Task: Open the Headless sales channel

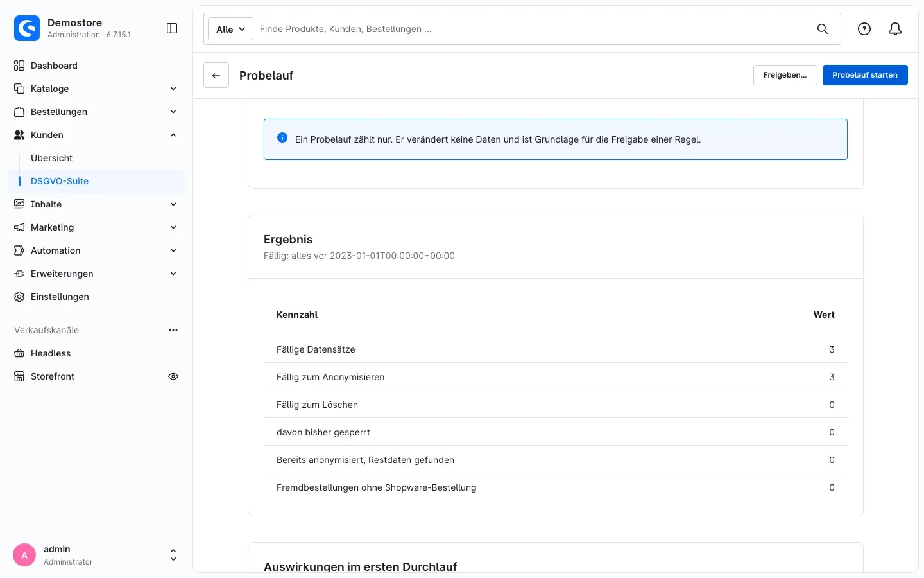Action: pyautogui.click(x=96, y=353)
